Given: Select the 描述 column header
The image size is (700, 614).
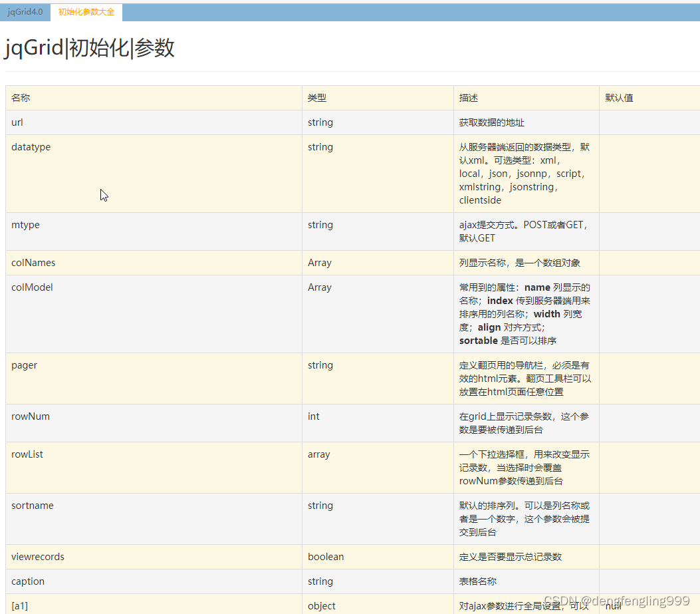Looking at the screenshot, I should tap(469, 97).
